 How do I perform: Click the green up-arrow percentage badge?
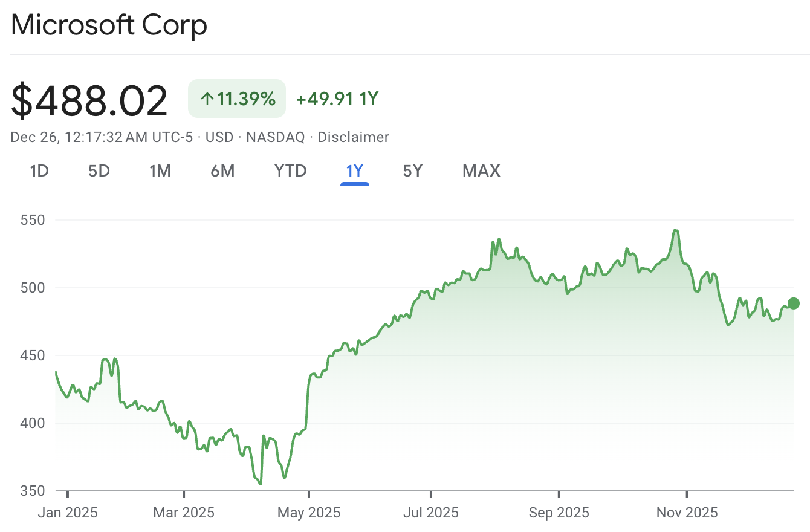(236, 98)
